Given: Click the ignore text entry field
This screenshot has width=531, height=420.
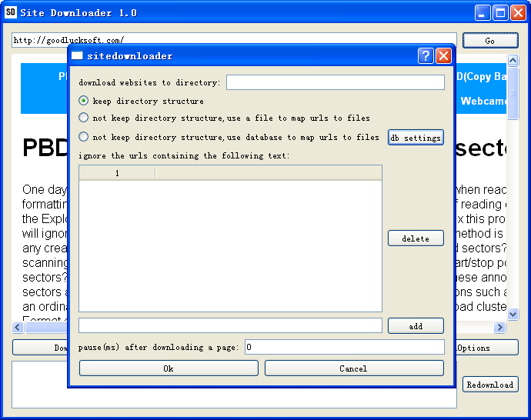Looking at the screenshot, I should pyautogui.click(x=230, y=325).
